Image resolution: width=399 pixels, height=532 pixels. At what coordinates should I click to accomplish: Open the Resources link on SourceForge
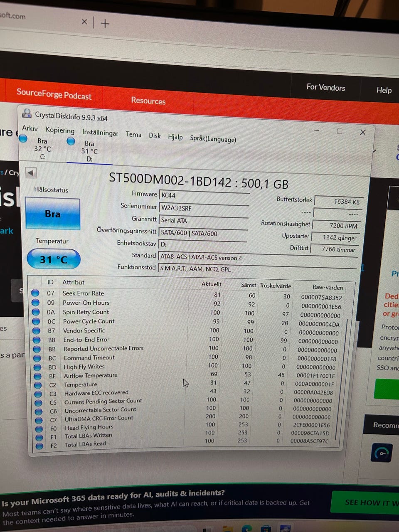coord(148,101)
